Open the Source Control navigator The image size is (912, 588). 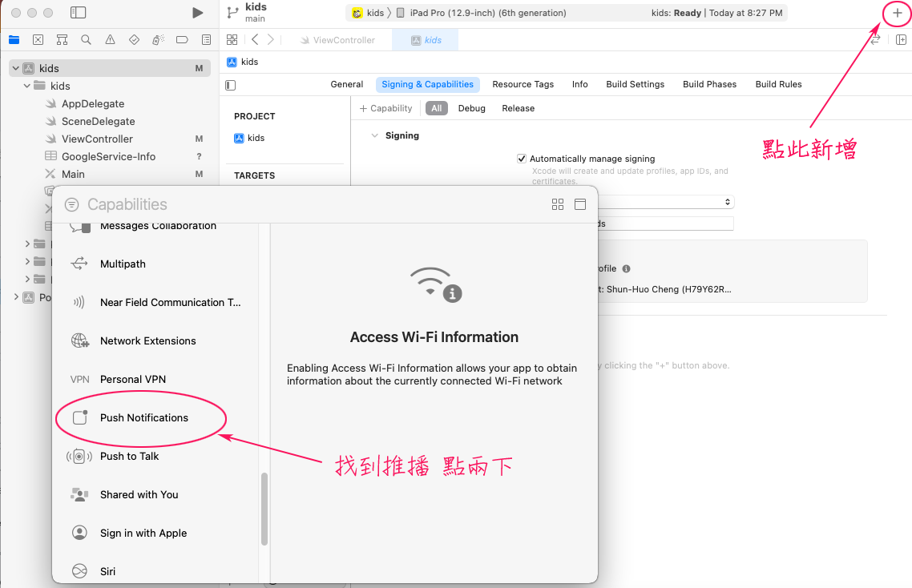pos(38,39)
